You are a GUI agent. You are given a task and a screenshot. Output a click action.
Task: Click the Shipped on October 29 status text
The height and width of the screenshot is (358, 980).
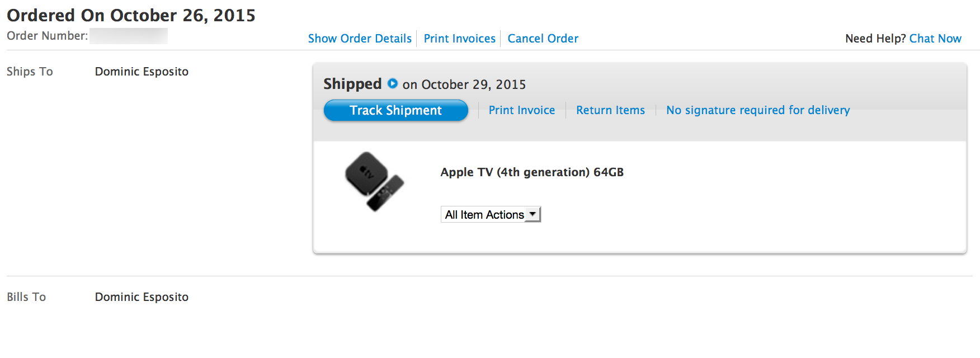(424, 84)
